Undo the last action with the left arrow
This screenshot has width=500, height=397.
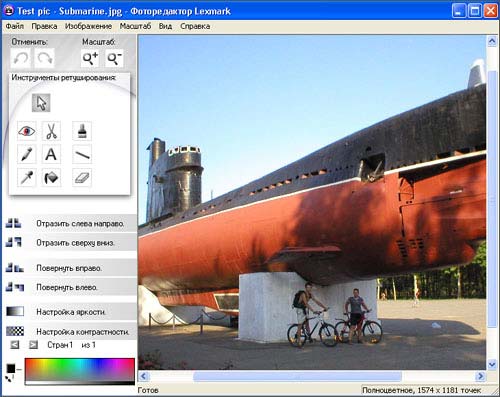21,59
